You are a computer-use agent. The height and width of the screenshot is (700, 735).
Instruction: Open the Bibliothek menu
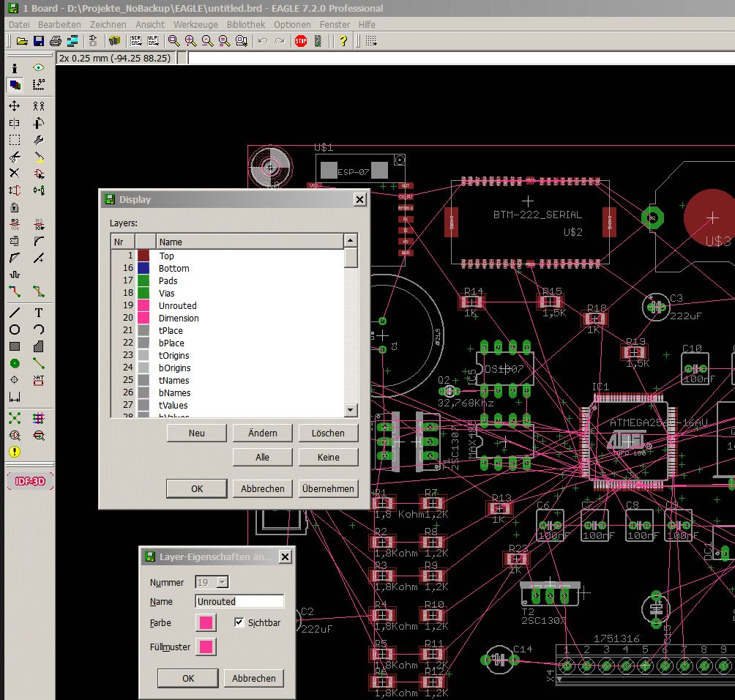(246, 24)
